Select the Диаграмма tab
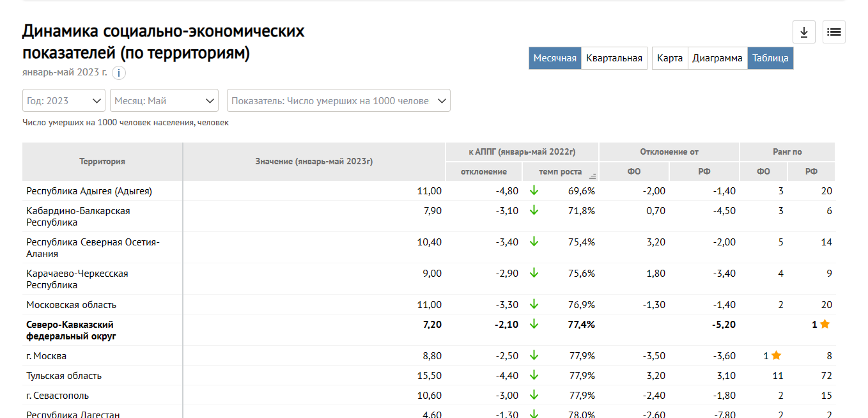The width and height of the screenshot is (868, 418). point(717,58)
